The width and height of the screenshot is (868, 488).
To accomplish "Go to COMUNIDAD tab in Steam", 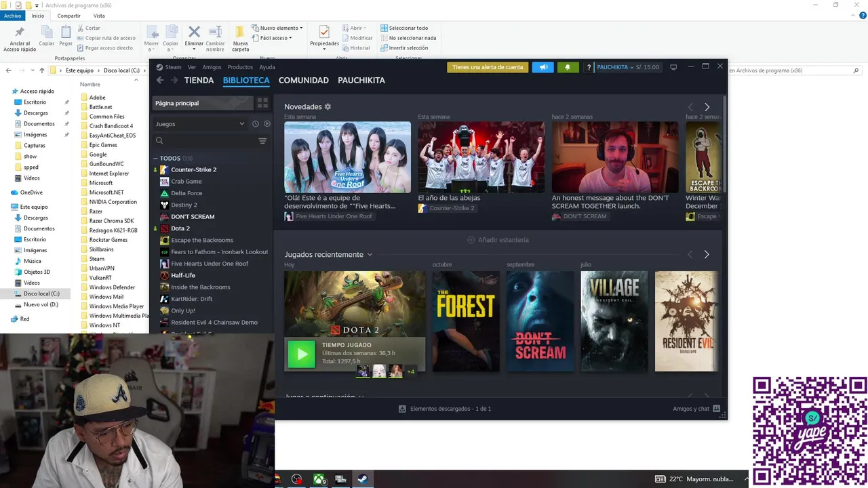I will click(303, 80).
